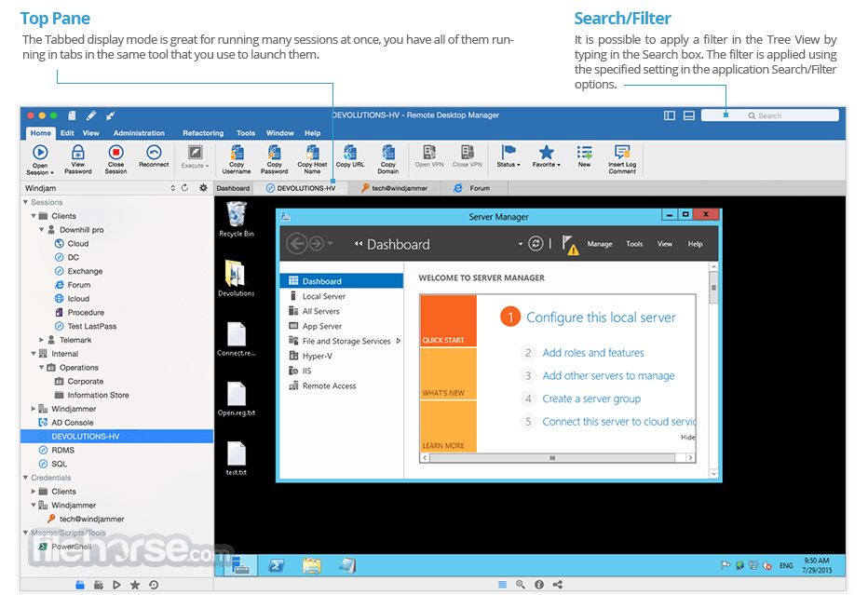Open the Administration menu
Screen dimensions: 868x595
(x=139, y=133)
